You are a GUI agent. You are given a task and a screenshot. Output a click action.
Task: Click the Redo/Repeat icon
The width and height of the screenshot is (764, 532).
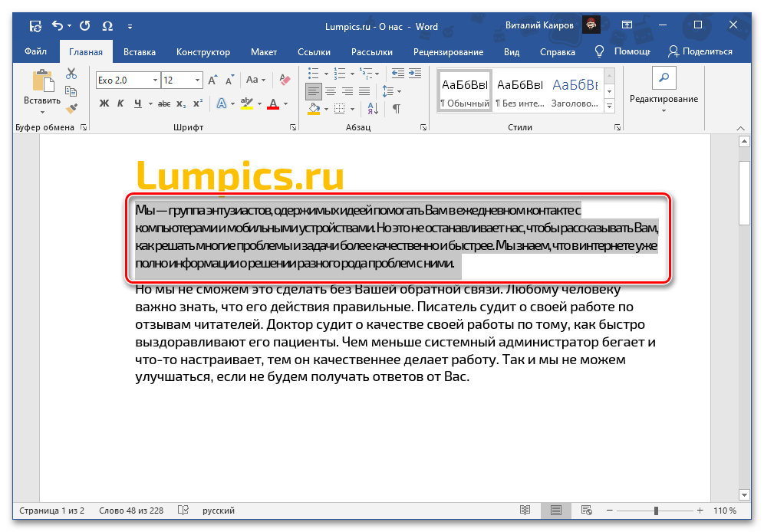tap(85, 25)
